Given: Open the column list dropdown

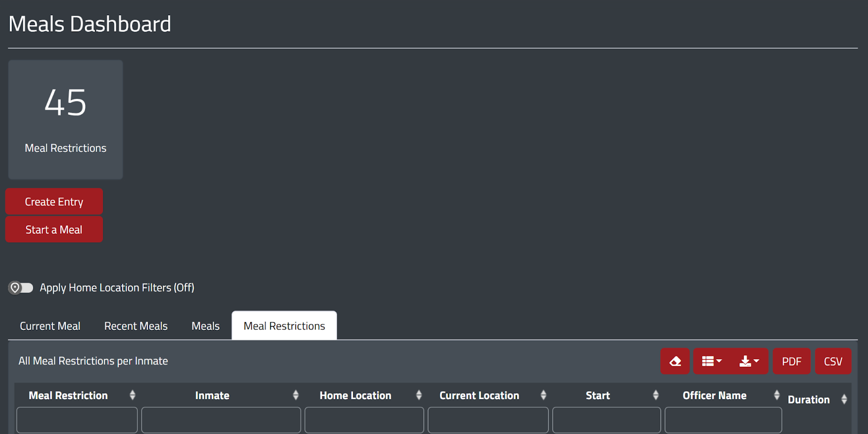Looking at the screenshot, I should pos(712,361).
